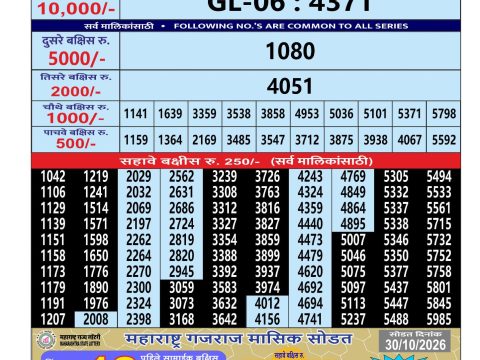Viewport: 480px width, 360px height.
Task: Click the draw date 30/10/2026
Action: 415,345
